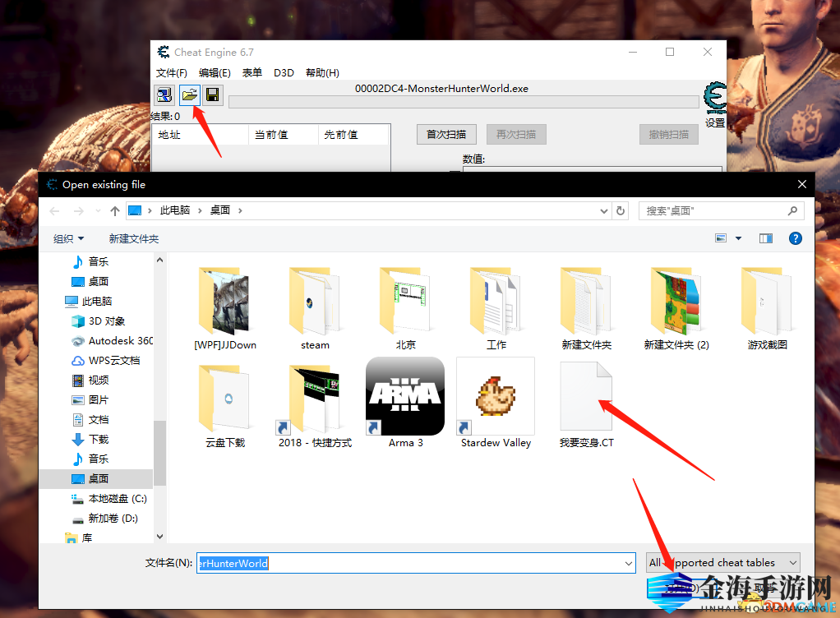This screenshot has height=618, width=840.
Task: Click the change view icon
Action: click(721, 238)
